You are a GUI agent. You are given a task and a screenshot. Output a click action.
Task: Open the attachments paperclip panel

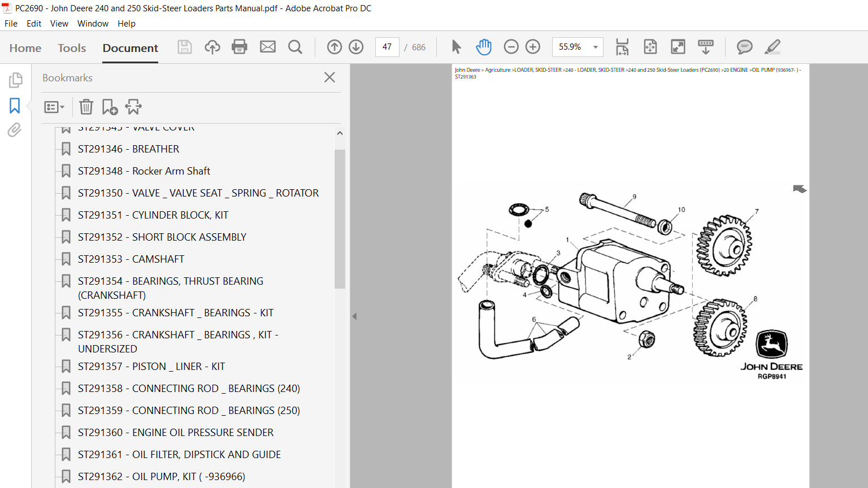[x=15, y=130]
